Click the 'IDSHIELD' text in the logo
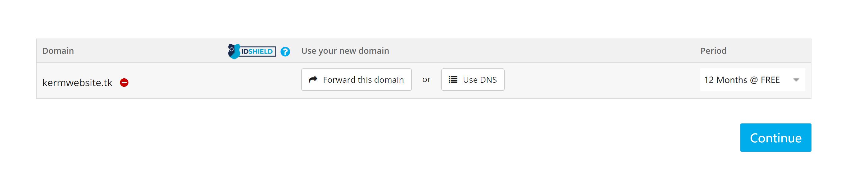 click(x=257, y=52)
